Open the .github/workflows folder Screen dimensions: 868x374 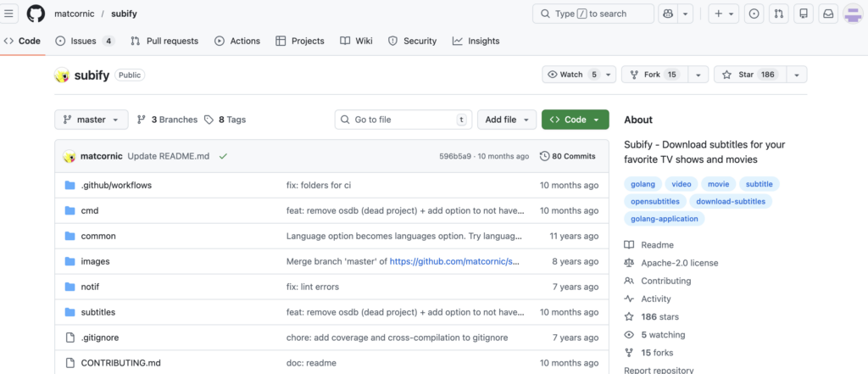[x=116, y=185]
